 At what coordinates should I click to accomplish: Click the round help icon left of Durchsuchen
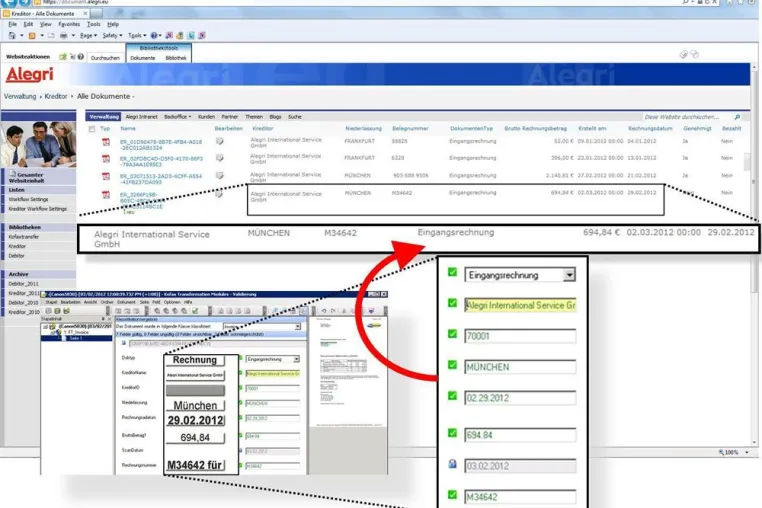click(x=81, y=57)
